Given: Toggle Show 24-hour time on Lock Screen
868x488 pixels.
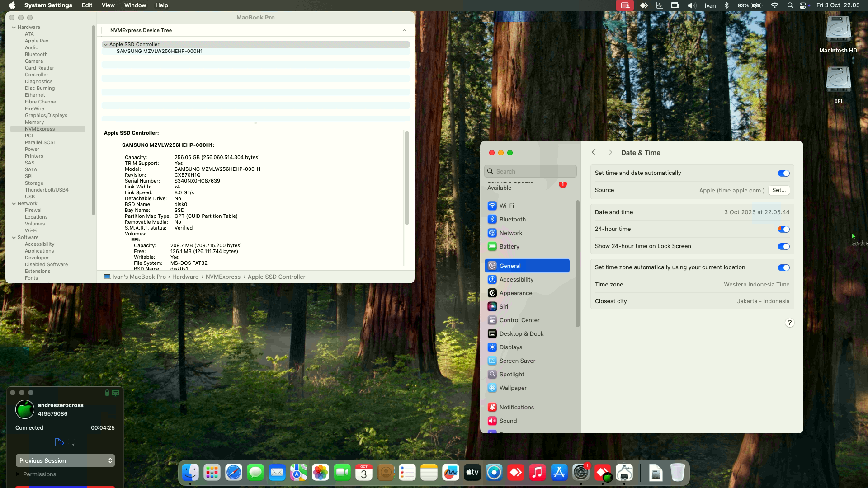Looking at the screenshot, I should point(783,246).
